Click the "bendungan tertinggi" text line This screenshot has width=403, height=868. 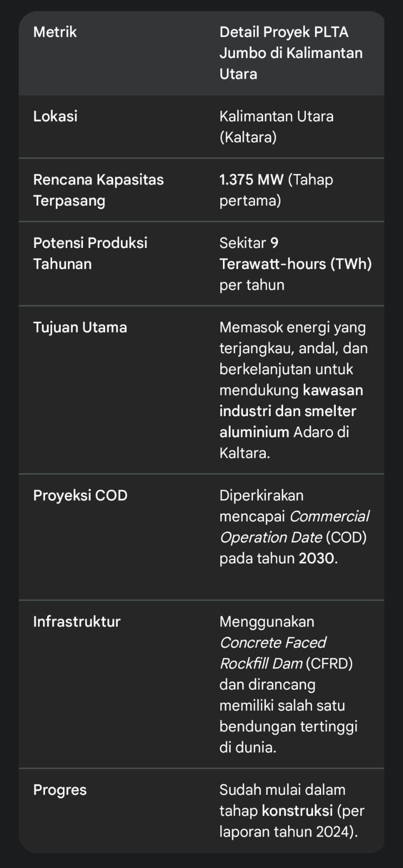tap(288, 726)
